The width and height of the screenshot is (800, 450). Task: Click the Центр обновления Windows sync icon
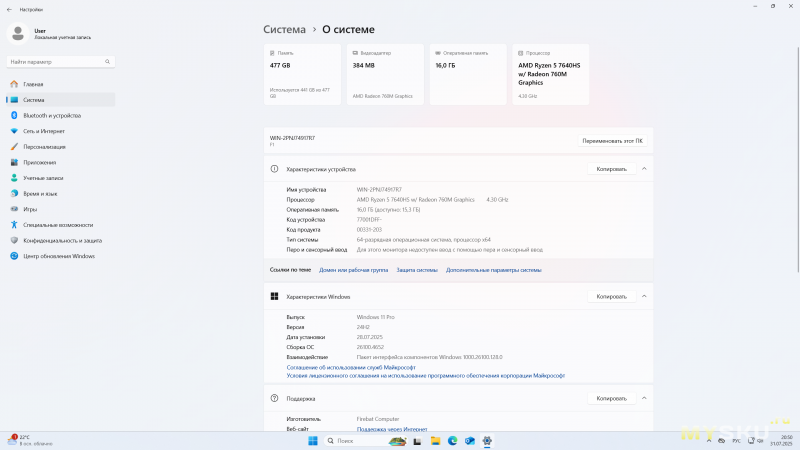(14, 256)
